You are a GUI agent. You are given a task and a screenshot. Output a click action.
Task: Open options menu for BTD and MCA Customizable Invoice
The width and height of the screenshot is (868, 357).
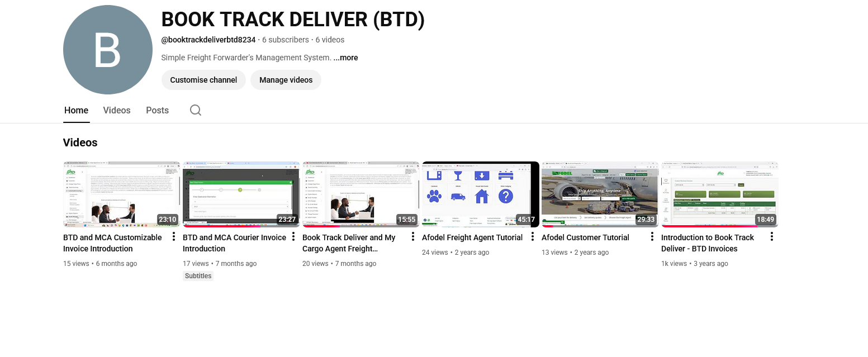(173, 237)
